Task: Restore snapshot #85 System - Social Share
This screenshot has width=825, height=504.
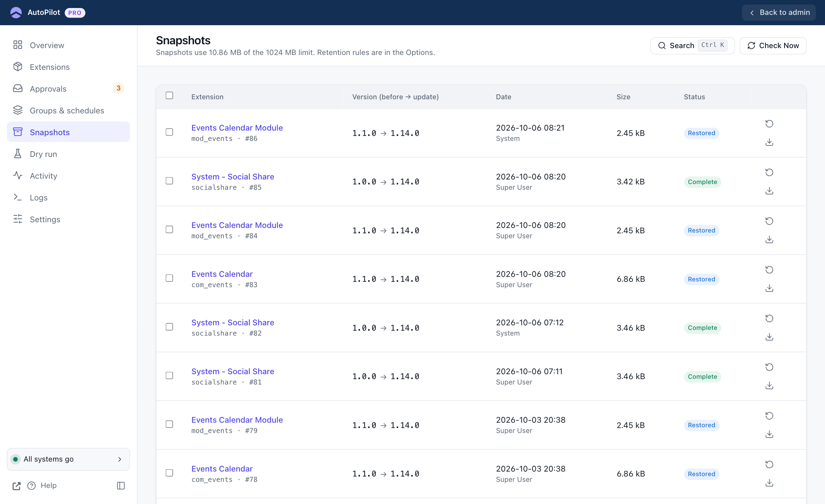Action: [x=769, y=173]
